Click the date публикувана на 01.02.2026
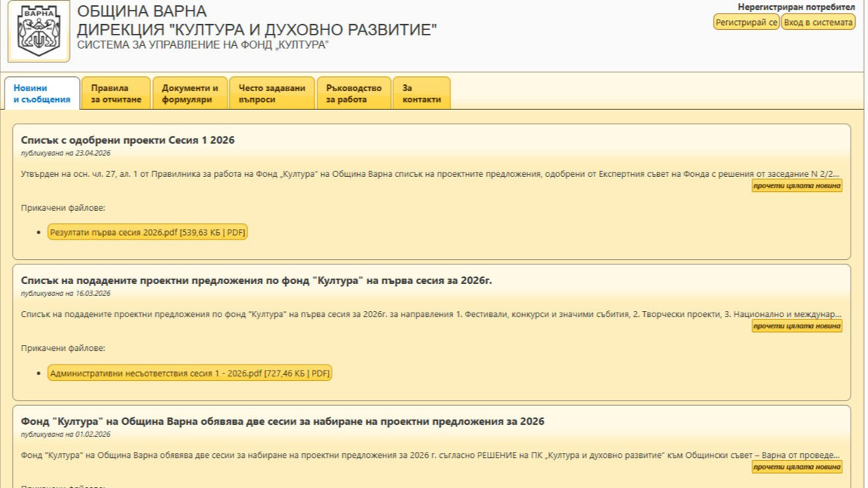 (x=66, y=435)
